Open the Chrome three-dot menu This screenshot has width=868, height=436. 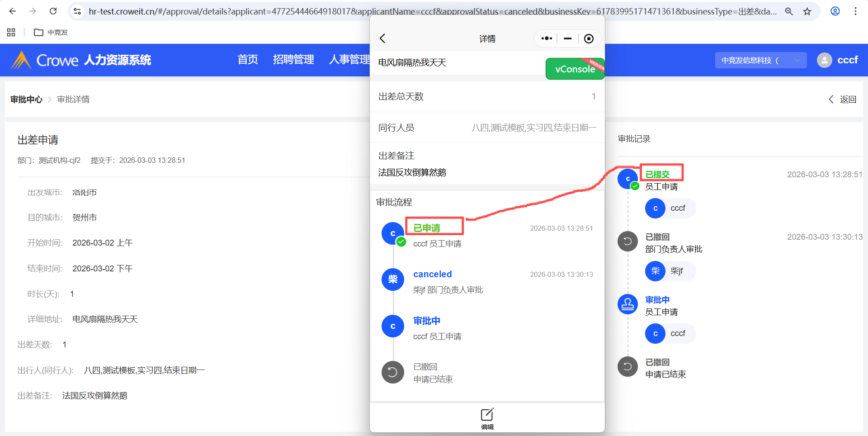pos(855,11)
